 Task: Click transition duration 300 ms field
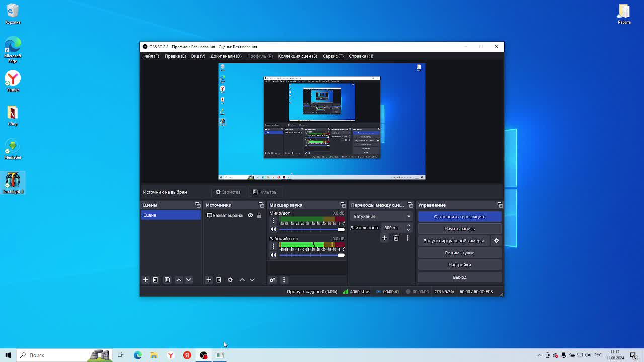393,228
